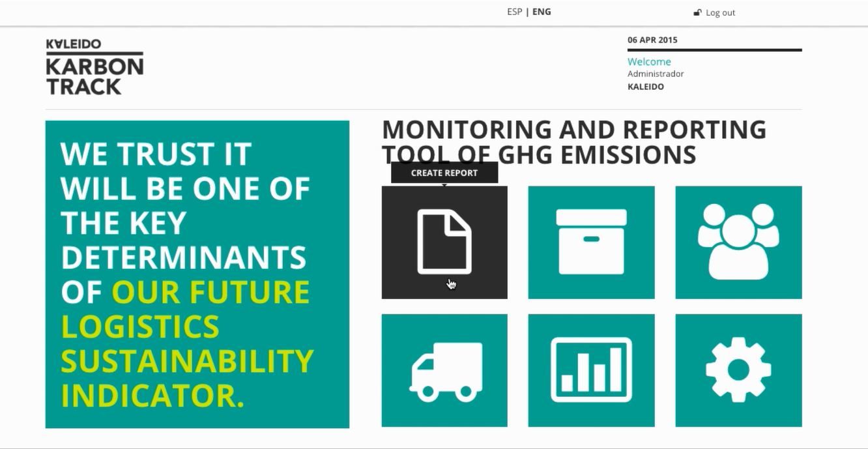Open the Create Report document tile
This screenshot has height=449, width=868.
(x=444, y=242)
